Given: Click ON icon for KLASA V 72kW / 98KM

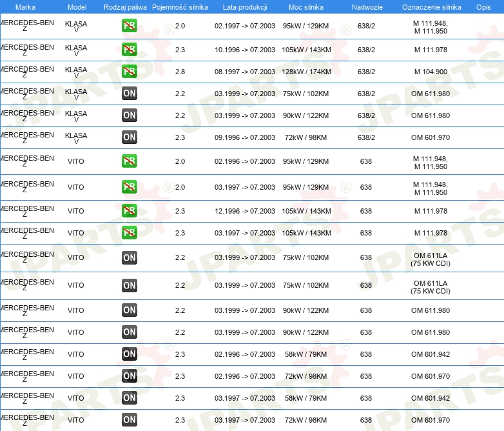Looking at the screenshot, I should tap(130, 137).
